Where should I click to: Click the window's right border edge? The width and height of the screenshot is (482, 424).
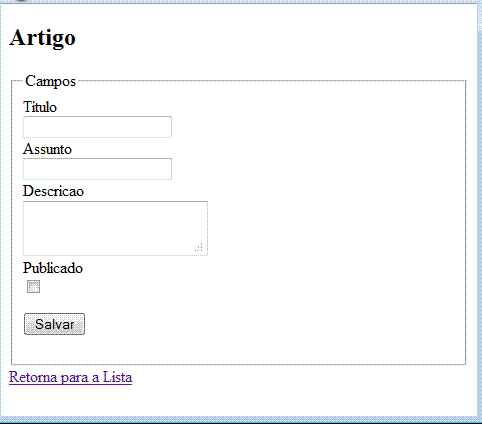coord(480,213)
